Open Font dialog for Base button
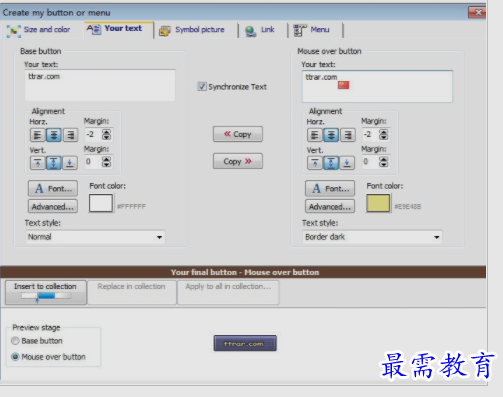This screenshot has height=397, width=503. tap(53, 188)
